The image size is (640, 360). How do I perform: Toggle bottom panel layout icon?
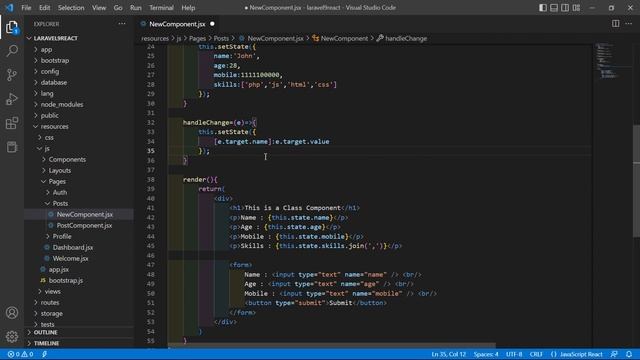554,8
